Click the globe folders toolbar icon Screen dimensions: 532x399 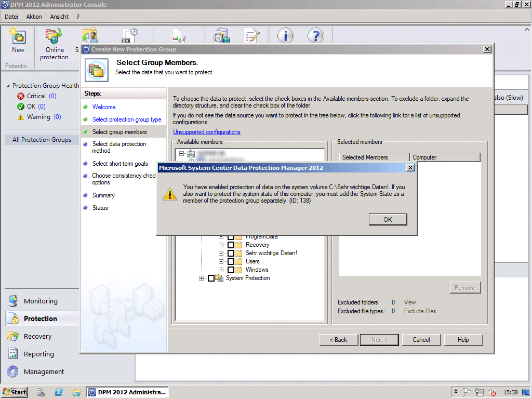click(x=222, y=35)
